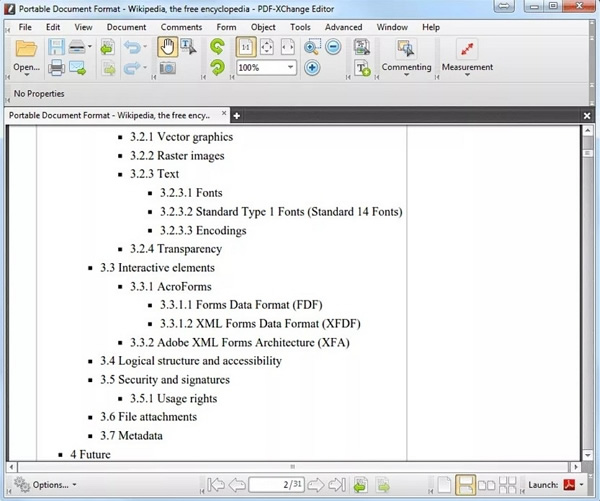This screenshot has width=600, height=501.
Task: Open the Edit menu
Action: point(53,27)
